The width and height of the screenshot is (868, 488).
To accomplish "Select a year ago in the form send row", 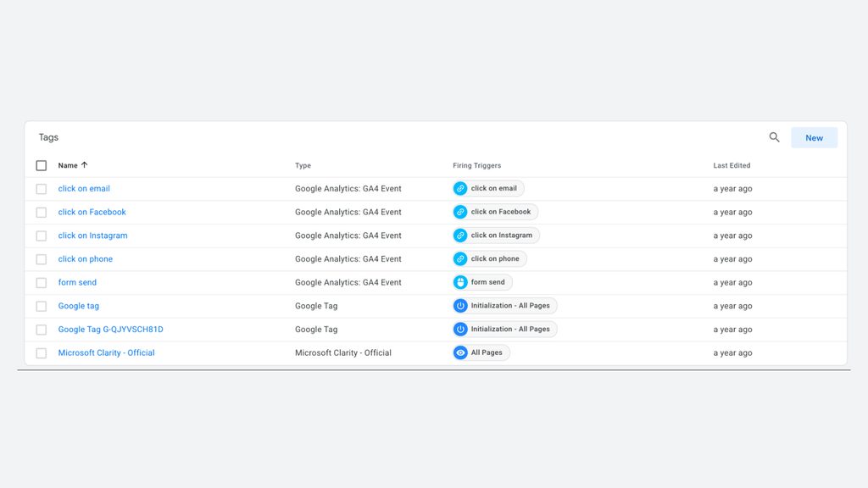I will pyautogui.click(x=732, y=282).
